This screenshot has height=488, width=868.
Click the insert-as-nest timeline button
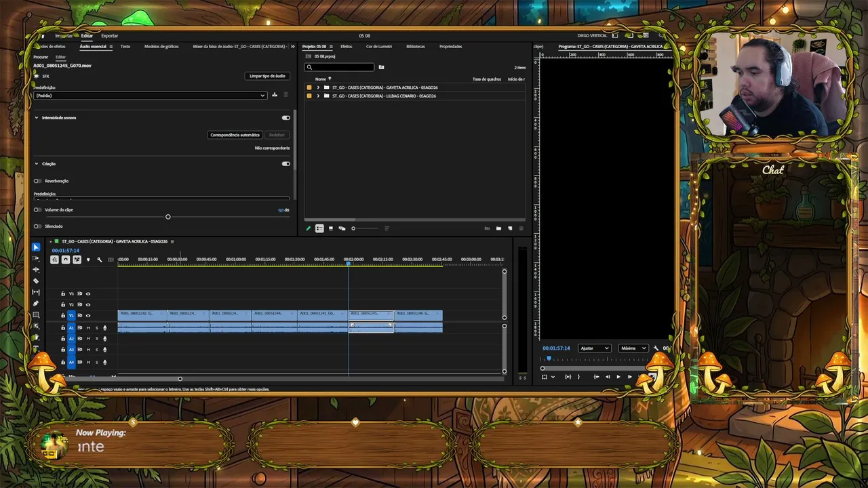pyautogui.click(x=55, y=260)
